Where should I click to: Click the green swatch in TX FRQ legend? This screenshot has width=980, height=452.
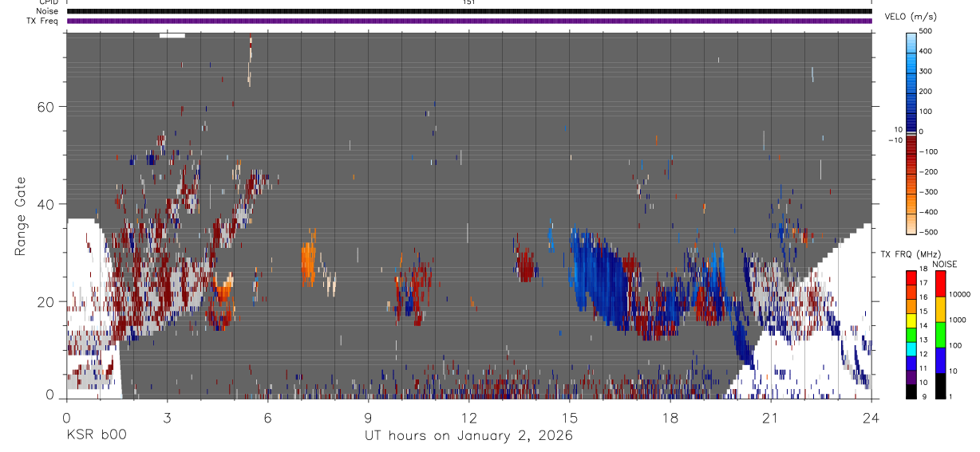[x=911, y=334]
